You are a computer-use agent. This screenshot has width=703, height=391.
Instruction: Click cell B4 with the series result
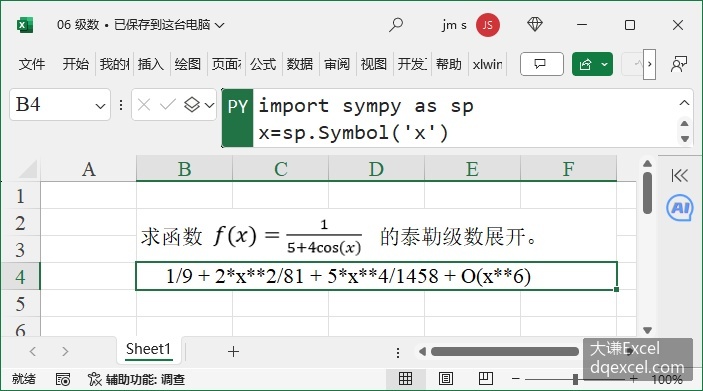click(x=377, y=276)
